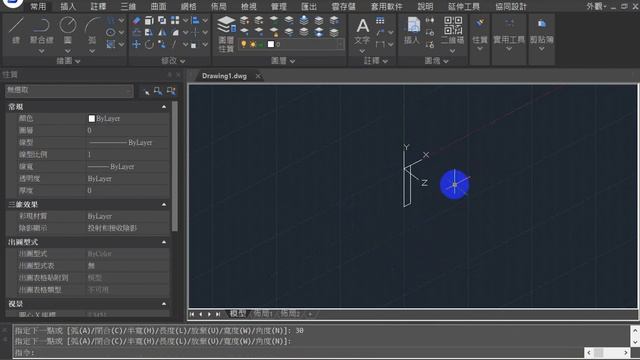Select the Line (線) drawing tool
This screenshot has height=360, width=640.
16,30
